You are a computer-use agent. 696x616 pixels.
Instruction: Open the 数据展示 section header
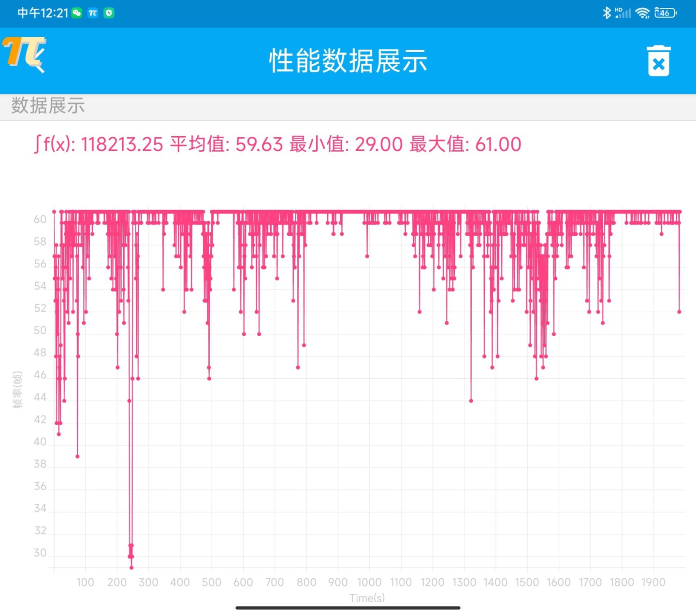[47, 106]
